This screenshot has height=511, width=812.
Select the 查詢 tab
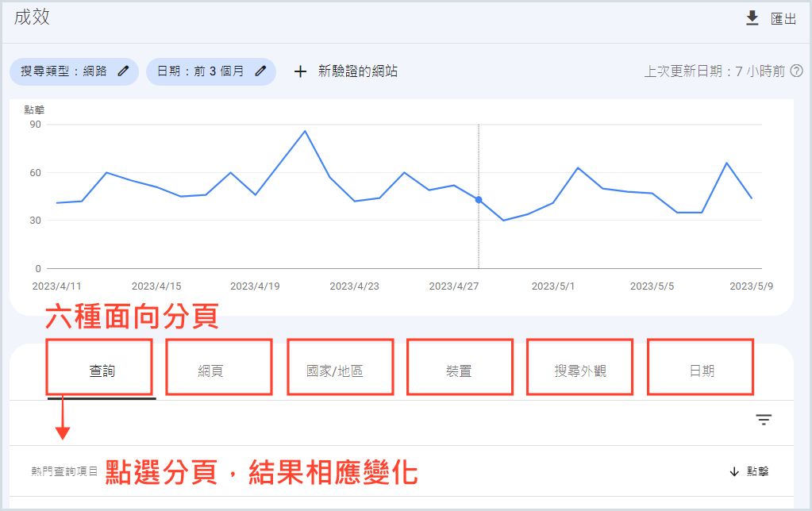[x=102, y=371]
